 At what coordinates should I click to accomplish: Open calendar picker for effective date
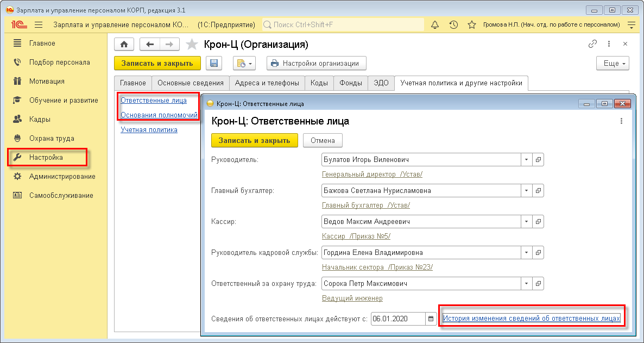coord(431,319)
